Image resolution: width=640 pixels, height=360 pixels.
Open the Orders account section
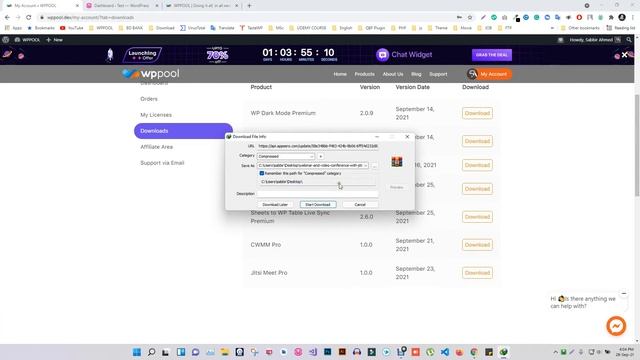[149, 99]
